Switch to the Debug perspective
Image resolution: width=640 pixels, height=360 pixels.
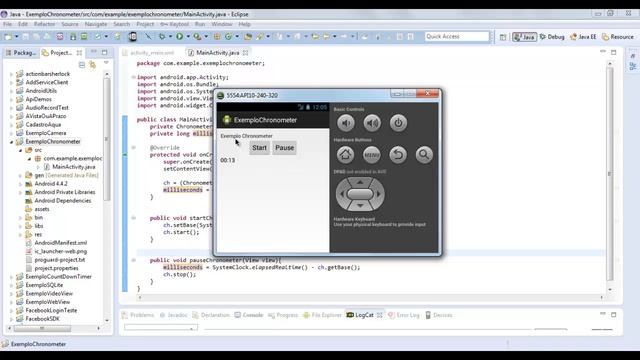coord(552,37)
